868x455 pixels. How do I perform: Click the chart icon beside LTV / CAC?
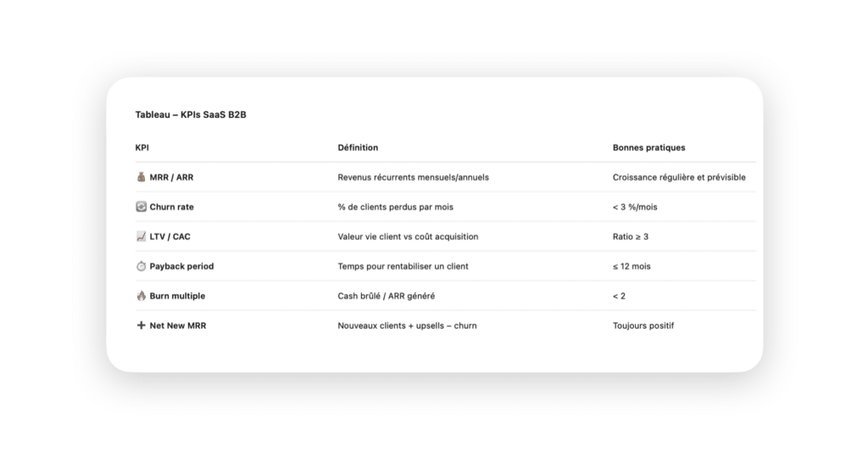coord(142,236)
